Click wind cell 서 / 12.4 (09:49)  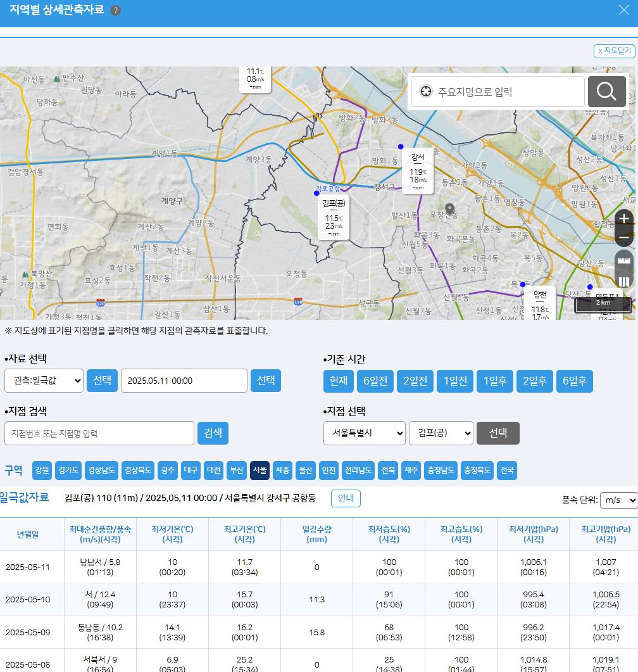click(x=100, y=600)
